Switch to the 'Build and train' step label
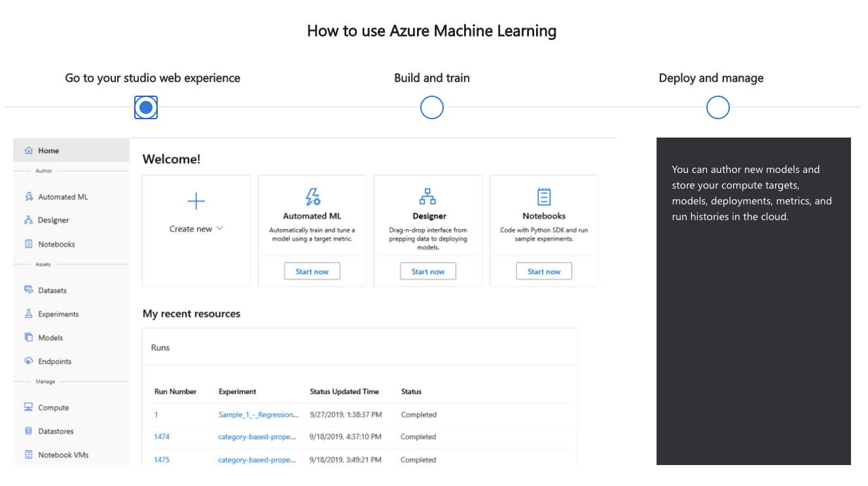Viewport: 868px width, 486px height. 432,78
